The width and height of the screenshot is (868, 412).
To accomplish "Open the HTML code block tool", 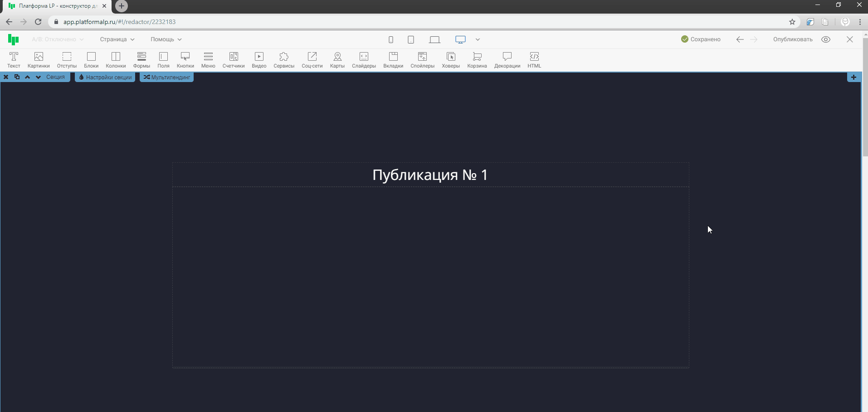I will tap(534, 59).
